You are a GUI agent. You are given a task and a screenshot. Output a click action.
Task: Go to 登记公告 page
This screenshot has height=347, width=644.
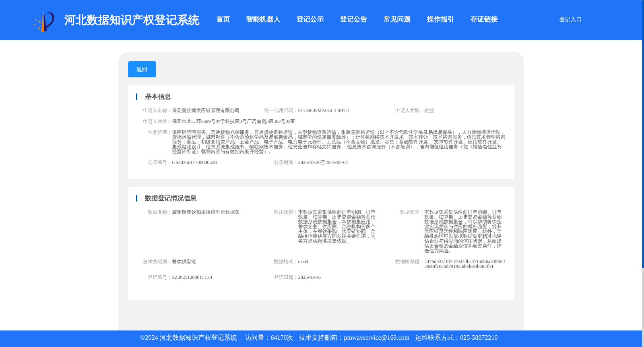pos(353,19)
